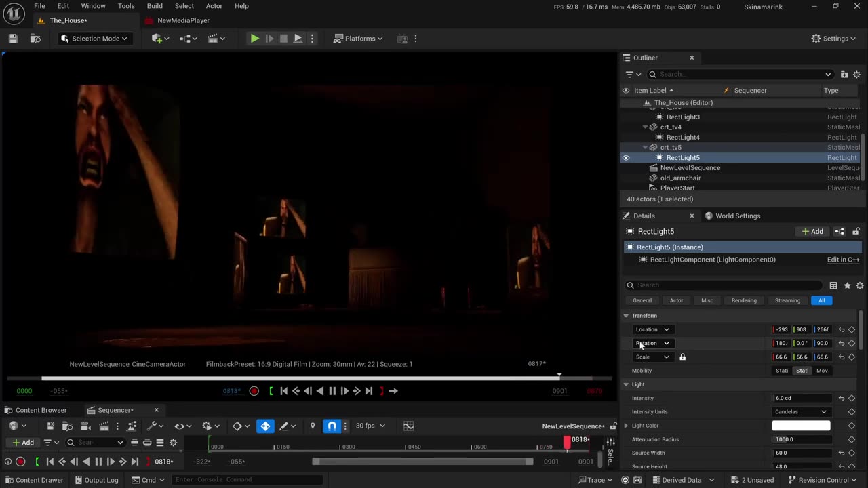The width and height of the screenshot is (868, 488).
Task: Open the Output Log
Action: point(96,480)
